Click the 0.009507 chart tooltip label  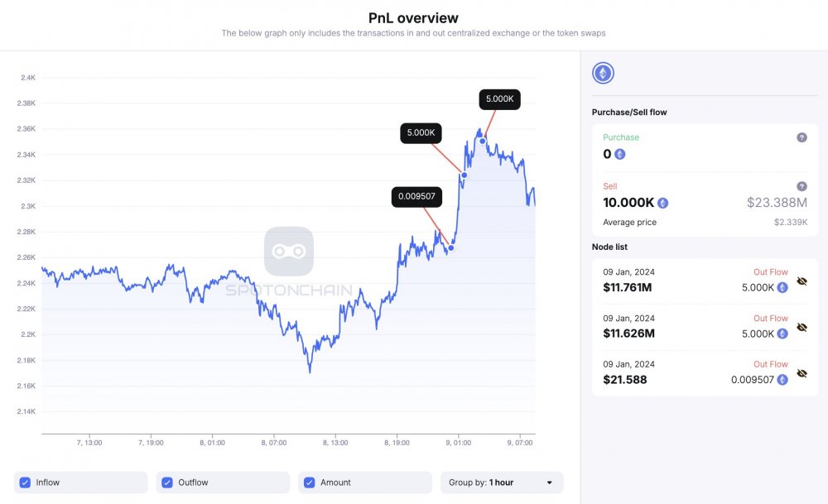(x=416, y=196)
